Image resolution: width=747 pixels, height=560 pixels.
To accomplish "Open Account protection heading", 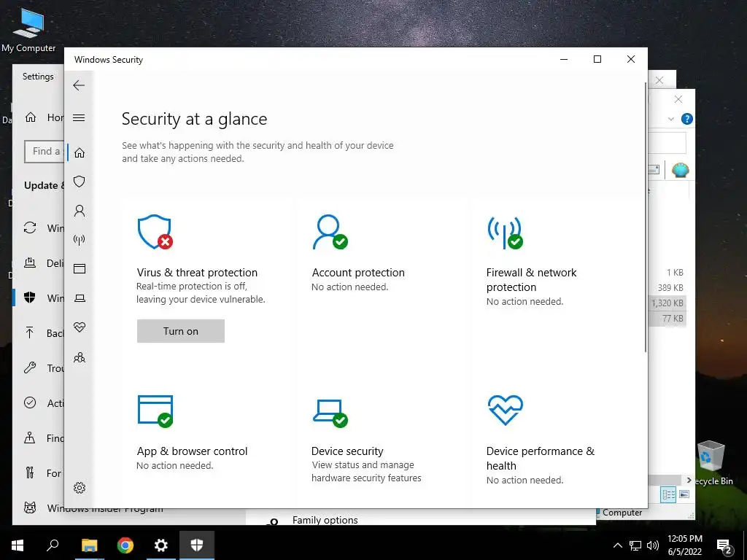I will click(358, 273).
